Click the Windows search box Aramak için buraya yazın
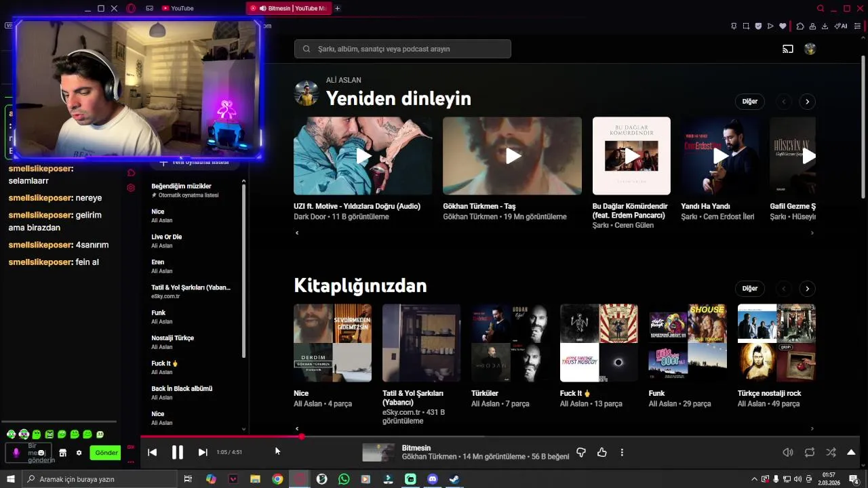The image size is (868, 488). point(98,479)
